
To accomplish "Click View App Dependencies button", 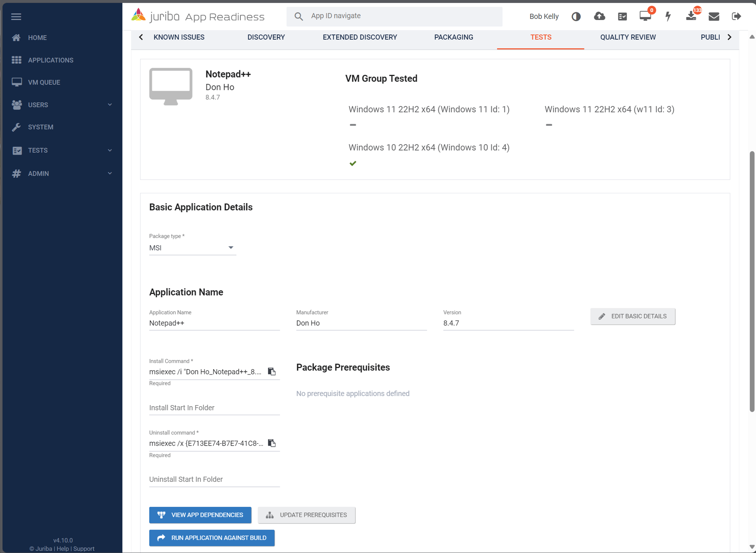I will (x=200, y=515).
